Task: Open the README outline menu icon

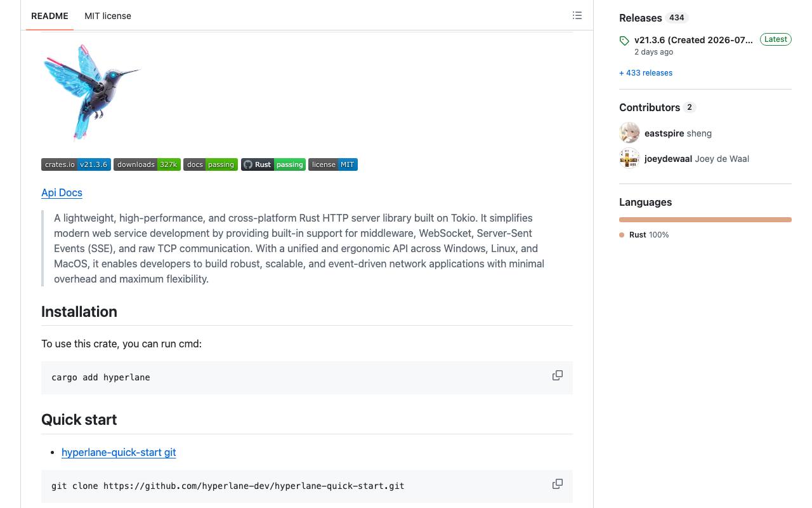Action: (577, 15)
